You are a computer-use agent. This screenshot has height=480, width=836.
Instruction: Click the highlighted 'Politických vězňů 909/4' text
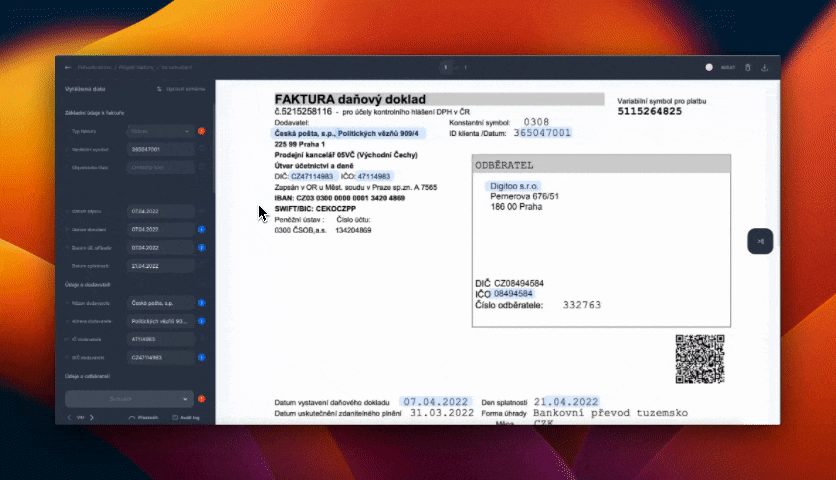[379, 133]
